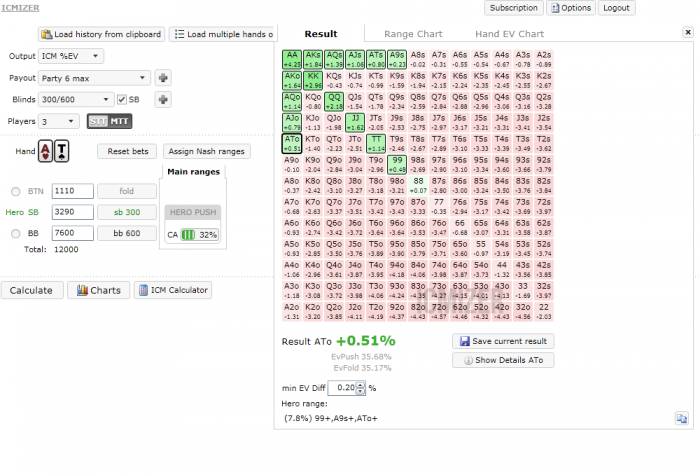Select the TT cell in the grid

coord(376,143)
